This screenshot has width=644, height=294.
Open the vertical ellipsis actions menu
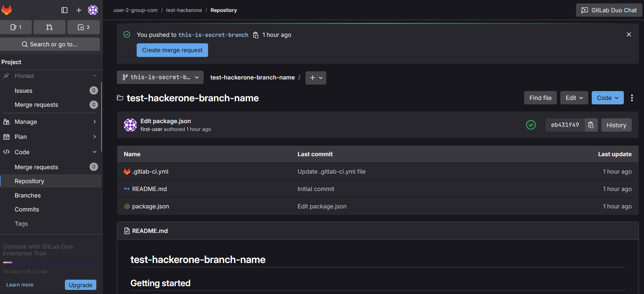[632, 98]
